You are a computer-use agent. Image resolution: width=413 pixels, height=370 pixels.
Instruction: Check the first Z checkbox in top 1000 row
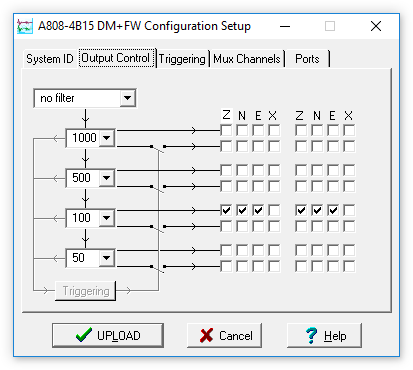[226, 130]
